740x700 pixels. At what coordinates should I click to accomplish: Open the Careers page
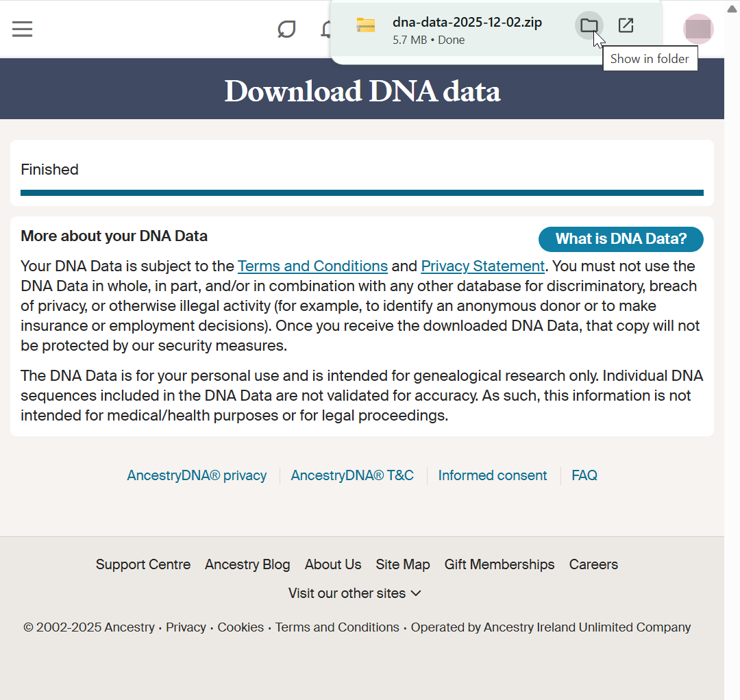tap(593, 564)
